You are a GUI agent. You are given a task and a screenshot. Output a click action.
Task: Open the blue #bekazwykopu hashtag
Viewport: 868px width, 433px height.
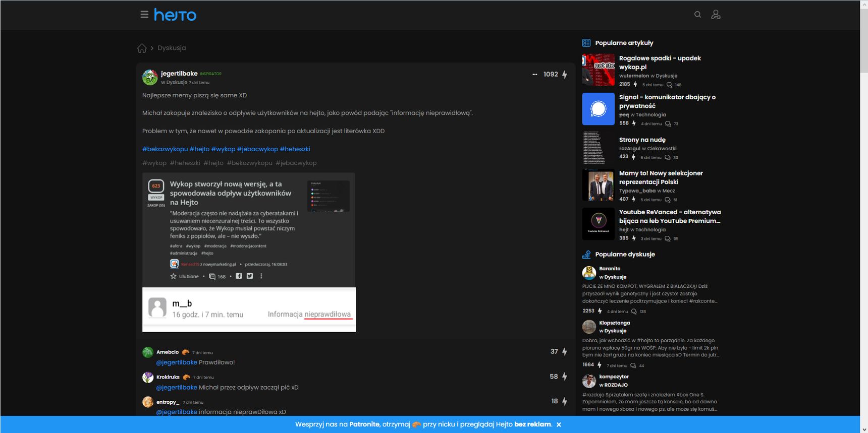(x=165, y=149)
